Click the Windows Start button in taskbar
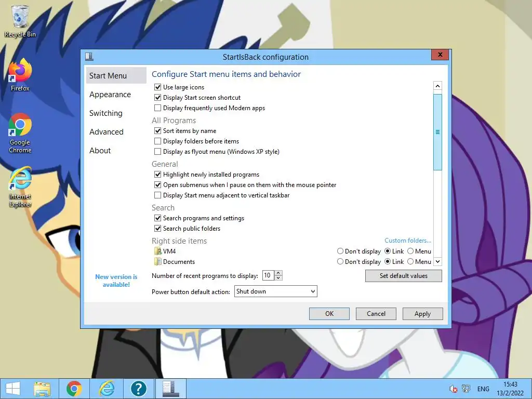Viewport: 532px width, 399px height. 13,389
